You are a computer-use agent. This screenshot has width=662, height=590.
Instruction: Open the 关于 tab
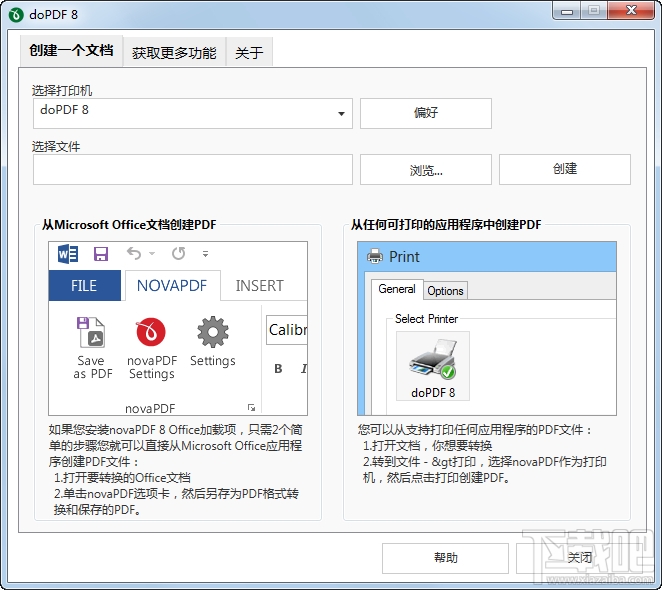pos(249,52)
